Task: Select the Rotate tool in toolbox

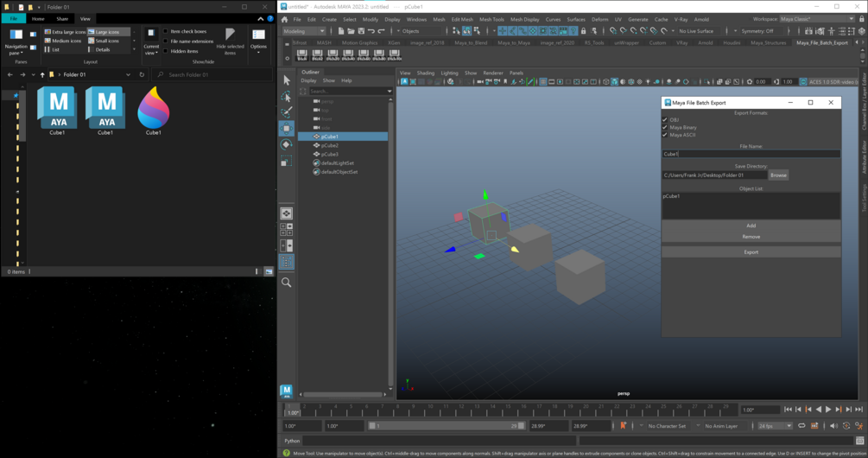Action: click(286, 144)
